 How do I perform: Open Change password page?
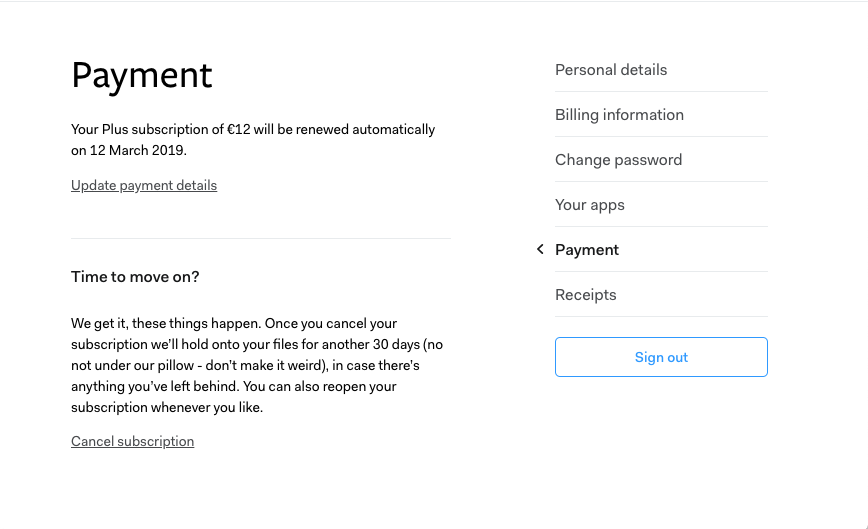click(x=618, y=160)
